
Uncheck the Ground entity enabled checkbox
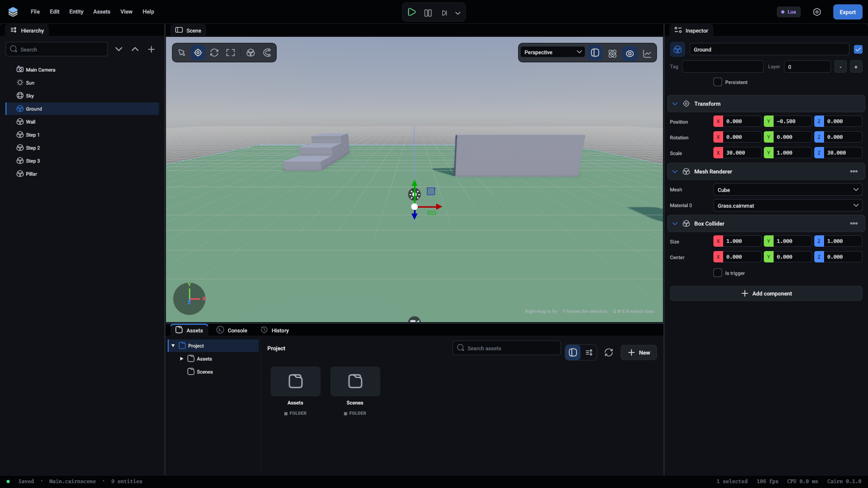[858, 49]
